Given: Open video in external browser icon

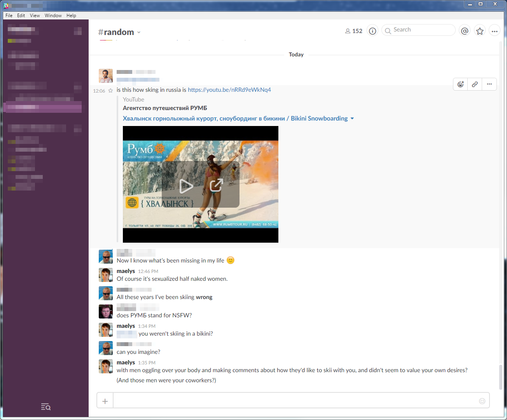Looking at the screenshot, I should point(216,185).
